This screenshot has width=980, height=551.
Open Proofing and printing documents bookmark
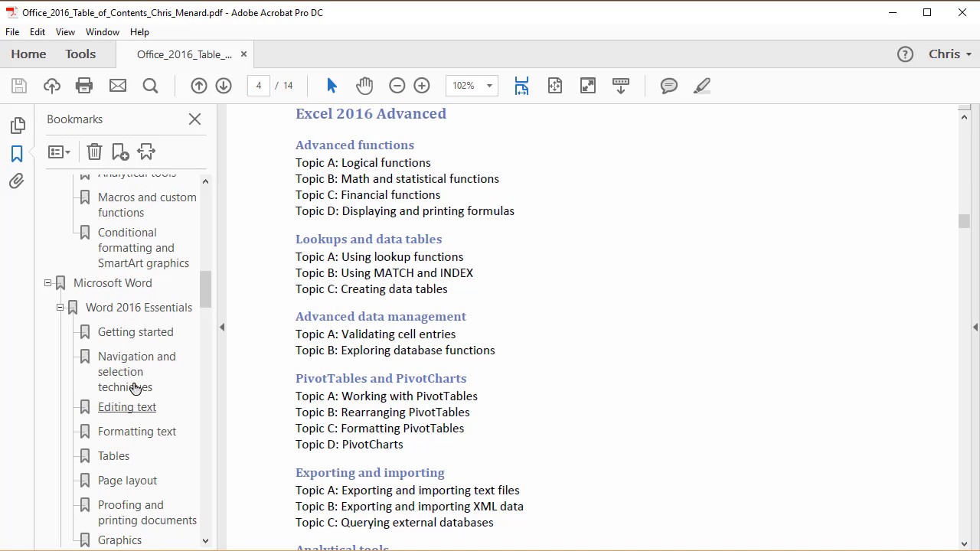pos(147,513)
